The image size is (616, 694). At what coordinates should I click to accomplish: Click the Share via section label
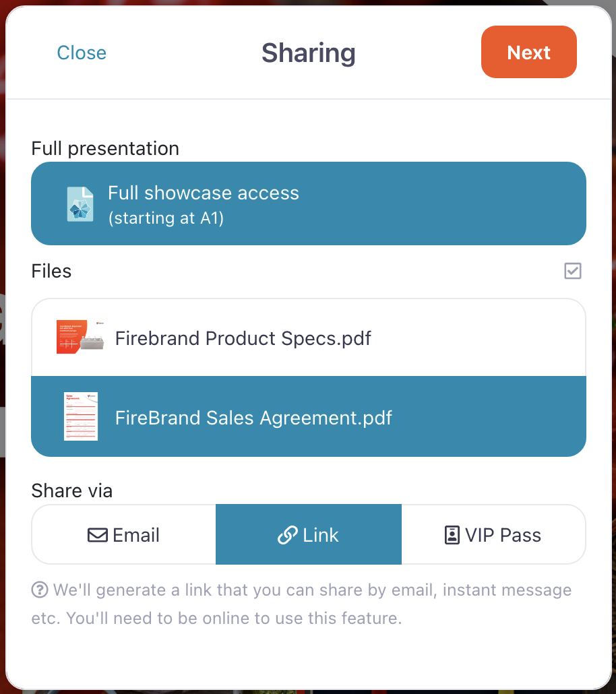72,491
